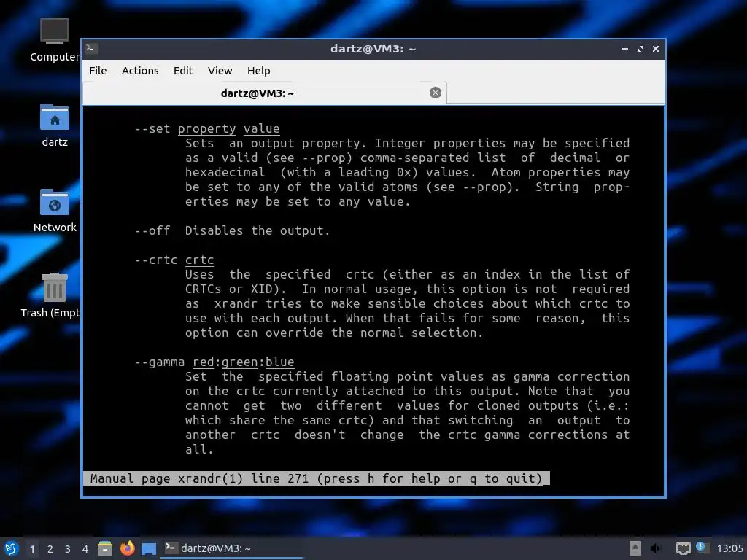Open the application menu in the taskbar
Image resolution: width=747 pixels, height=560 pixels.
click(12, 548)
